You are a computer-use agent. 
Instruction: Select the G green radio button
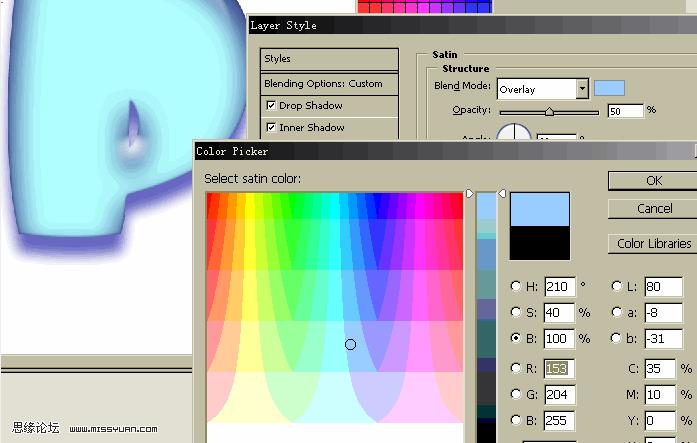pos(516,395)
